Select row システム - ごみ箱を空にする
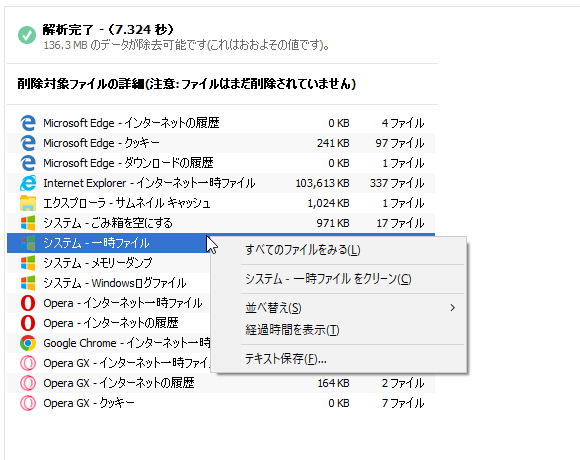580x460 pixels. tap(221, 223)
